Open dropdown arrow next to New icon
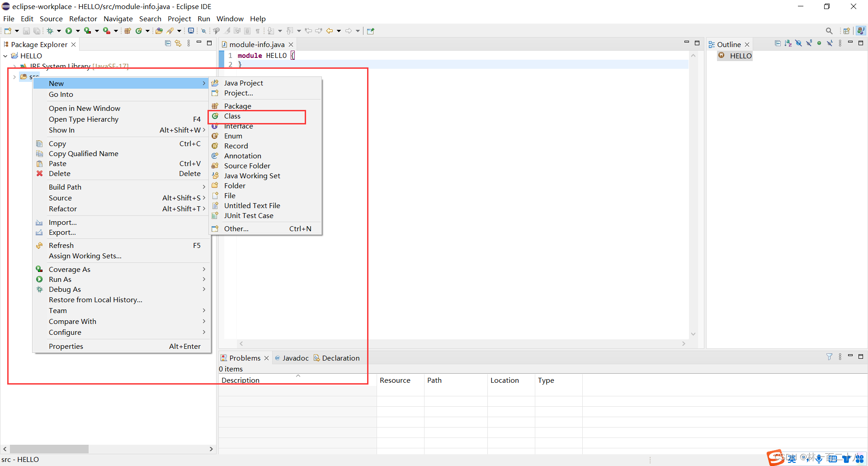 [x=17, y=31]
